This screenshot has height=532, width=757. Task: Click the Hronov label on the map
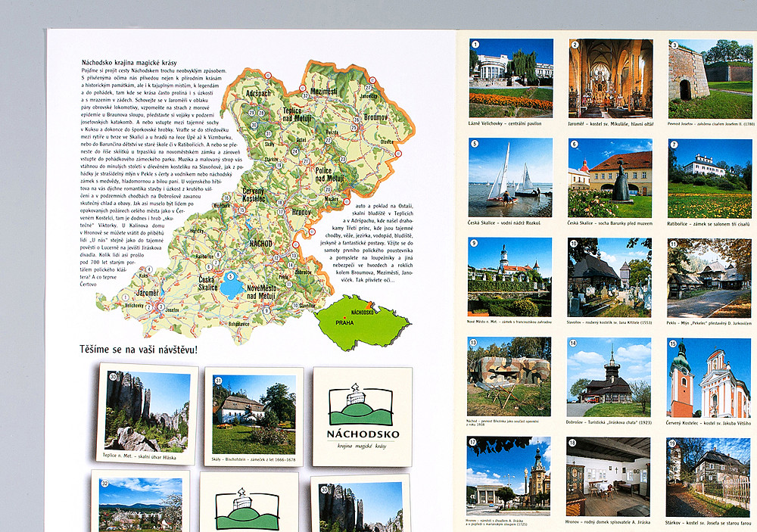click(x=301, y=212)
